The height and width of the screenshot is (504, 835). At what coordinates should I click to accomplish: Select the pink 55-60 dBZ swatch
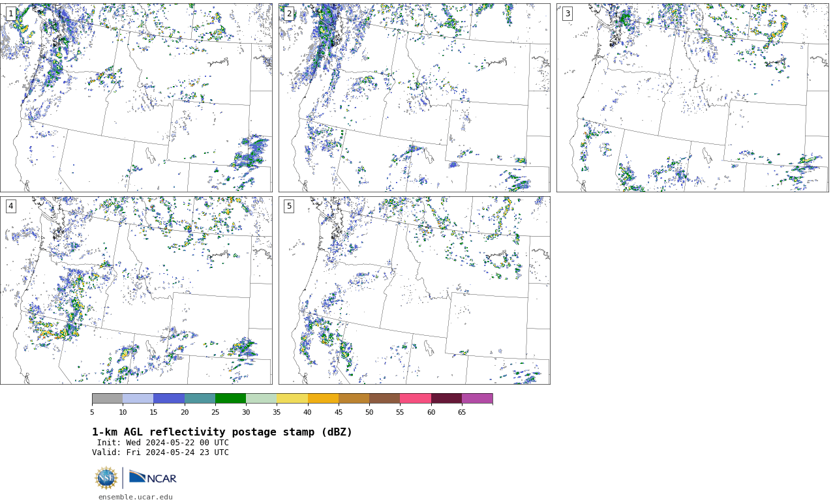coord(416,398)
